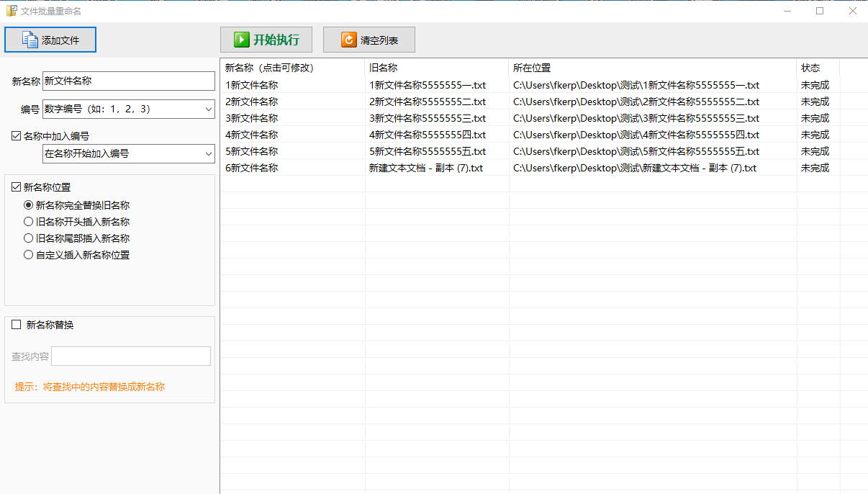This screenshot has height=494, width=868.
Task: Click the orange 清空列表 clear list button
Action: [369, 40]
